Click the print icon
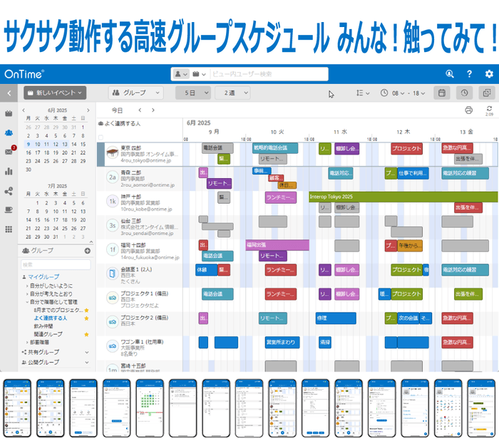 click(468, 110)
